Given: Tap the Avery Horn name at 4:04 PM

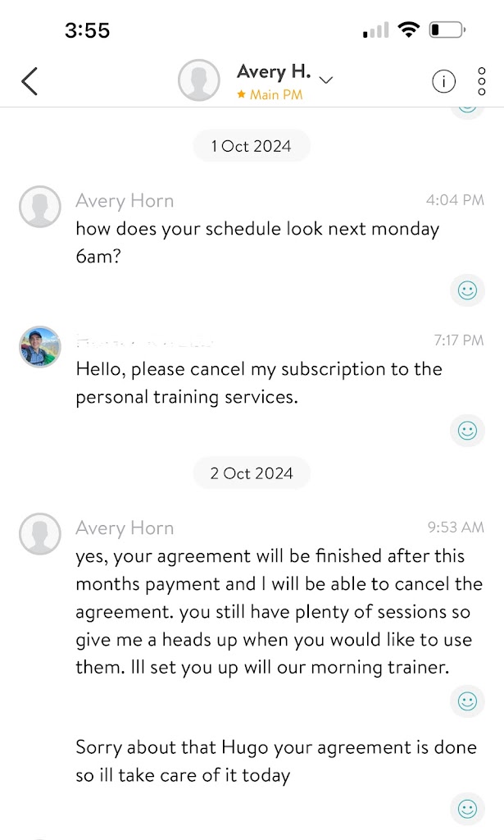Looking at the screenshot, I should click(x=125, y=201).
